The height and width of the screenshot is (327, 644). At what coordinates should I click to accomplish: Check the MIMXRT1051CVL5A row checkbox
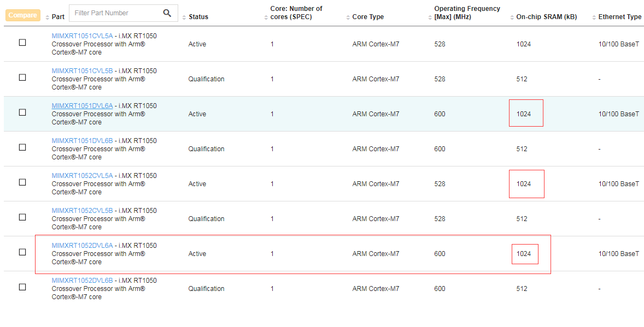coord(22,43)
